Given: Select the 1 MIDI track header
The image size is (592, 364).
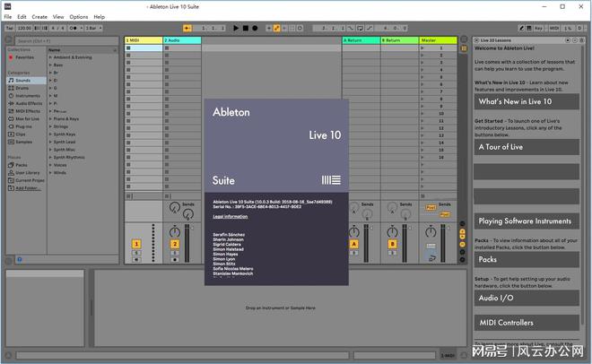Looking at the screenshot, I should (x=144, y=40).
